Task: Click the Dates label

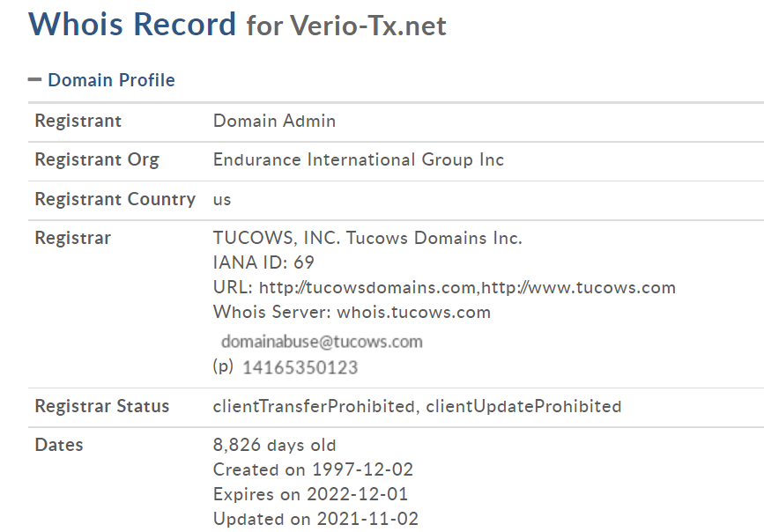Action: 59,445
